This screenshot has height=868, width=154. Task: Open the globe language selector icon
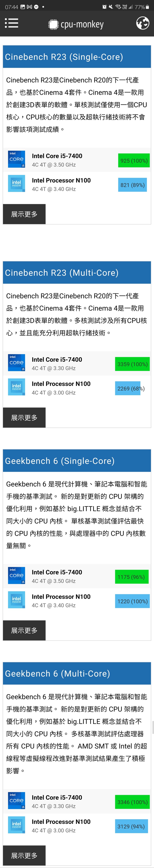pos(143,23)
